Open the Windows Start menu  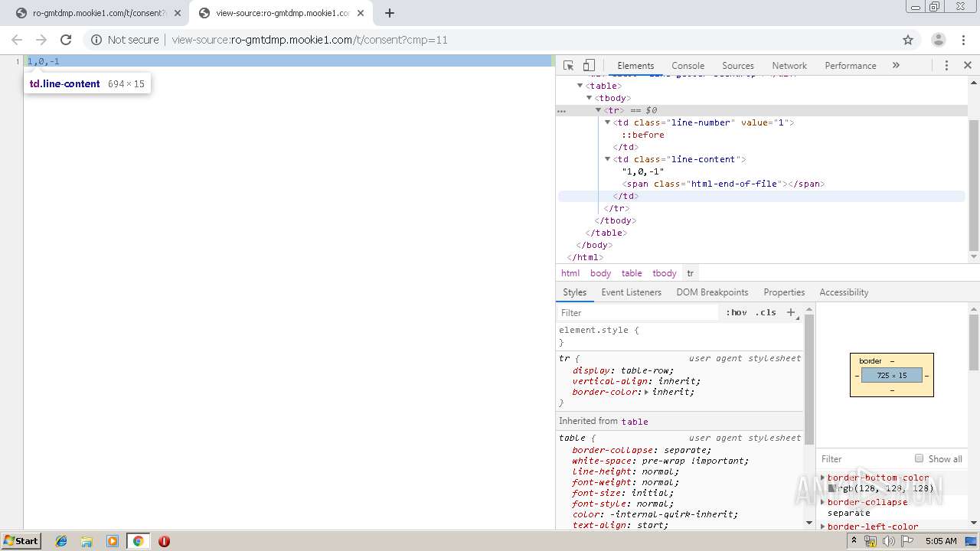(21, 541)
